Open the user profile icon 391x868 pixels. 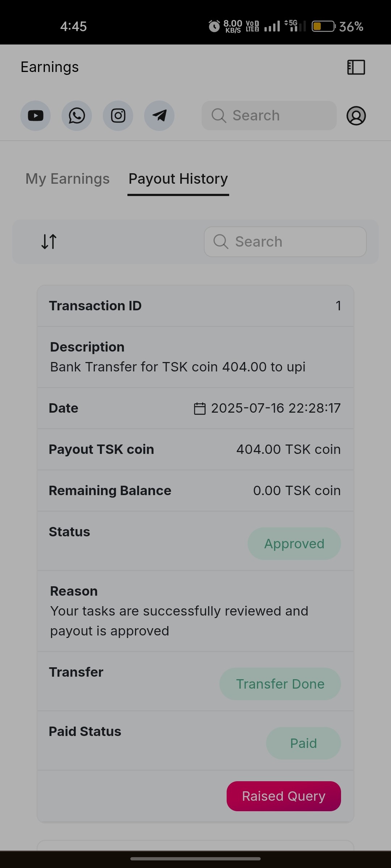point(356,116)
